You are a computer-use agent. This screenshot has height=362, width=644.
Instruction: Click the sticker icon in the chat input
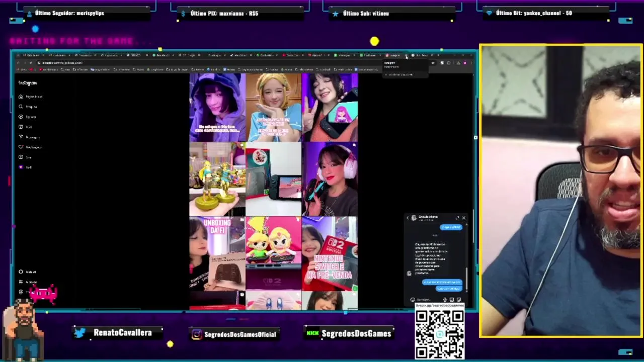coord(458,300)
